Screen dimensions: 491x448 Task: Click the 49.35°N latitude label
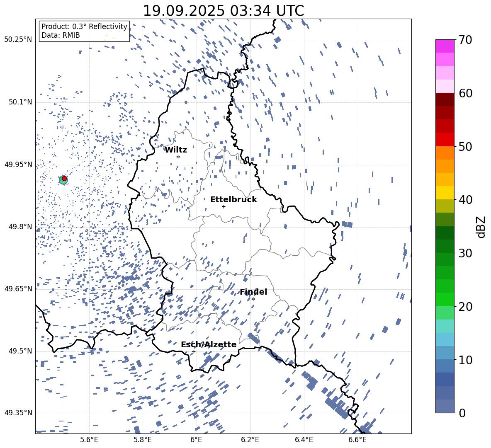click(18, 413)
